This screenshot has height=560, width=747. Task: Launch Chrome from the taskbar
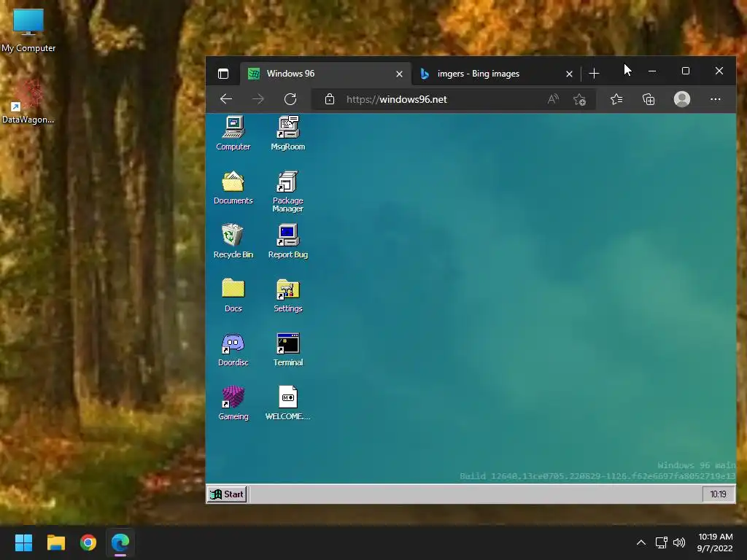[88, 542]
